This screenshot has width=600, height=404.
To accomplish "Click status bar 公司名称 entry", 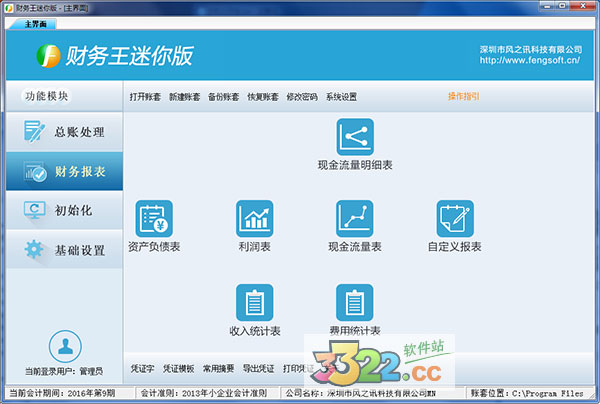I will pos(360,393).
